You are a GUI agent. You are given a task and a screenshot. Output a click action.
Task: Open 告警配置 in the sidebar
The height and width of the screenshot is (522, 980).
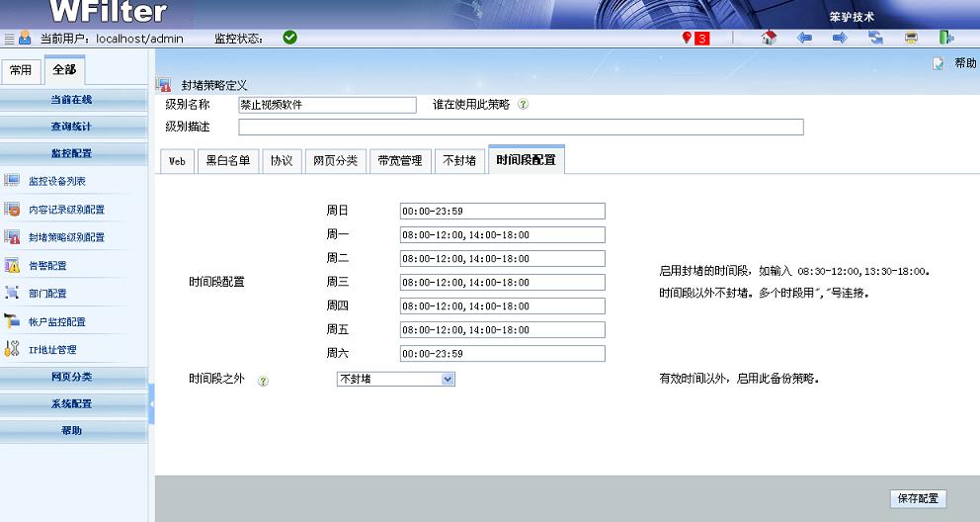(x=47, y=266)
